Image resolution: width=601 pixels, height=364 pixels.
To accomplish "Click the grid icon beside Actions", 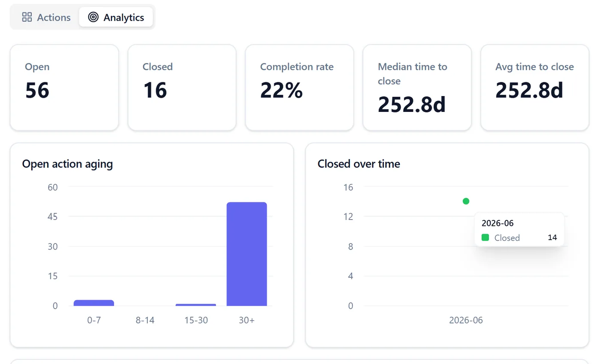I will click(27, 17).
